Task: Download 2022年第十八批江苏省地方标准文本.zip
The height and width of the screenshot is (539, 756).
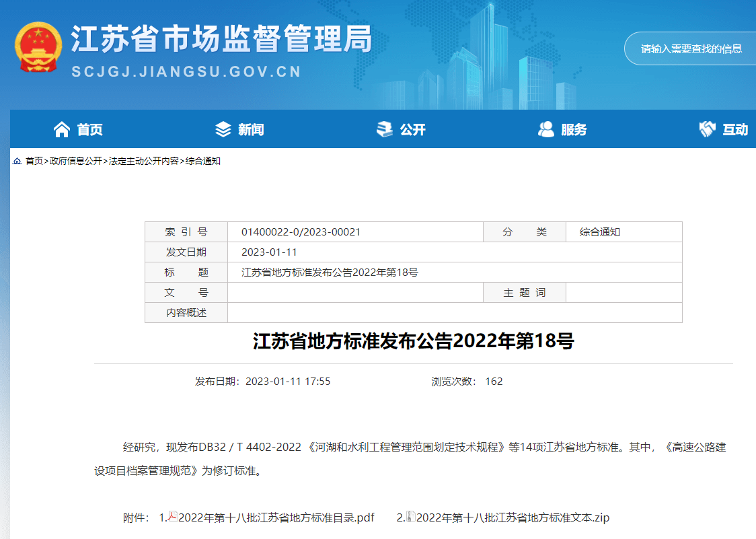Action: click(513, 517)
